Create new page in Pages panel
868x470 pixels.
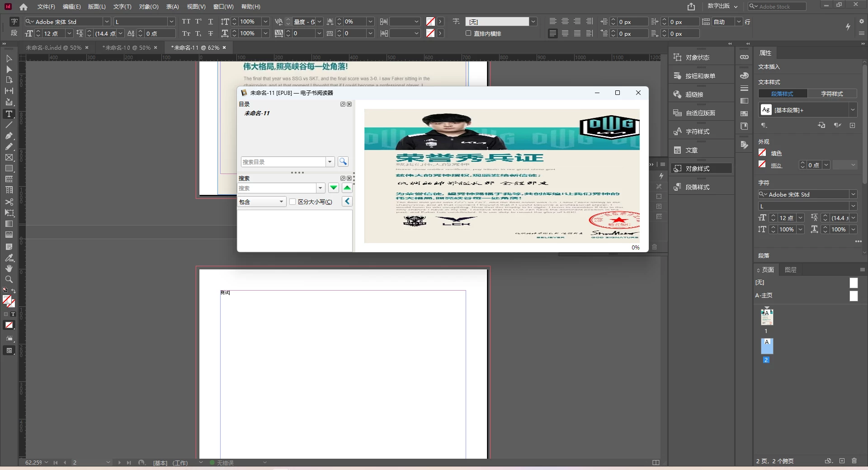tap(842, 461)
